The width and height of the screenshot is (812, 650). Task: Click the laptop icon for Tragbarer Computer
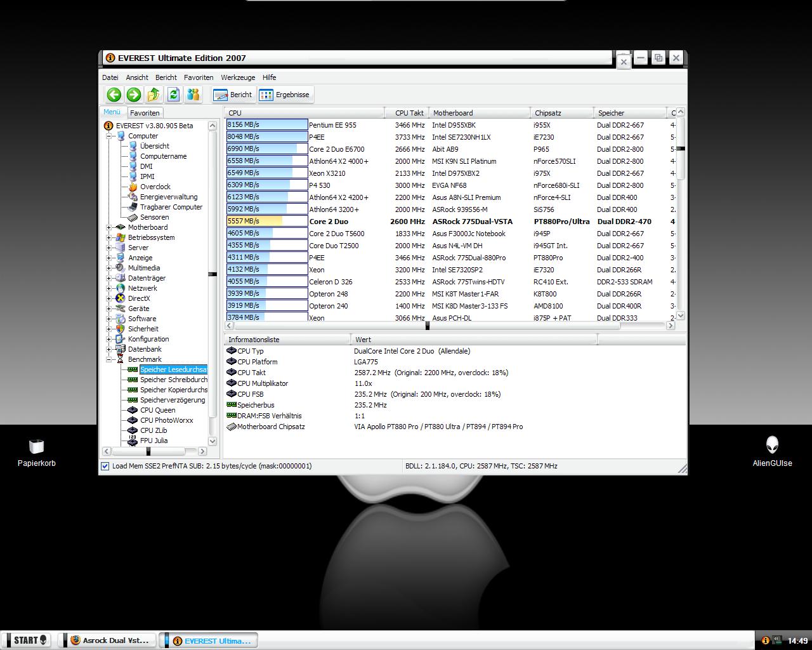pyautogui.click(x=133, y=207)
